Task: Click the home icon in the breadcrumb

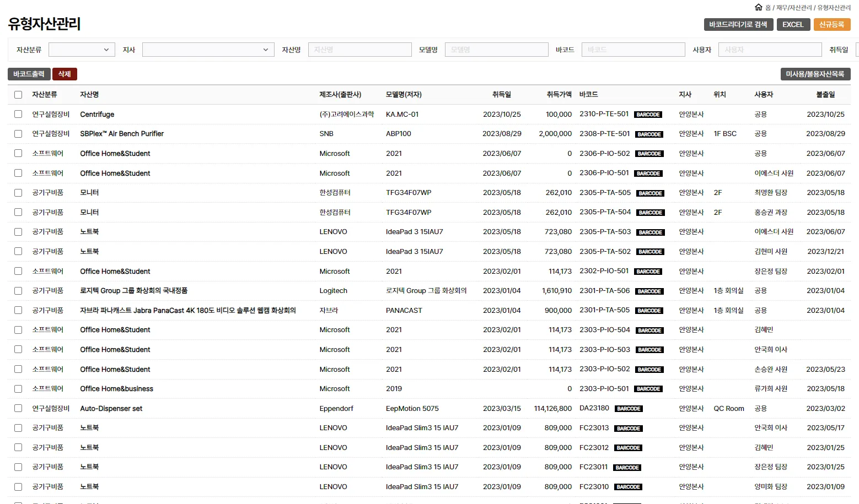Action: click(758, 7)
